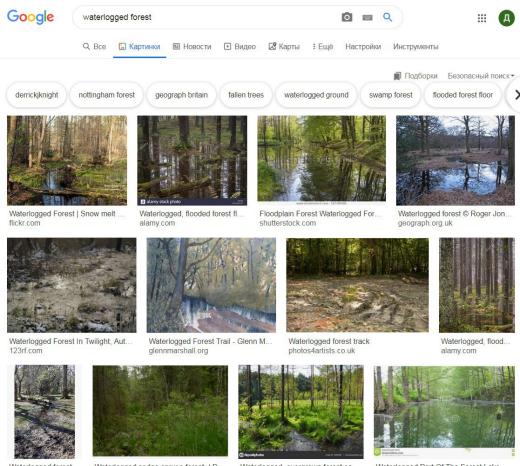The image size is (520, 466).
Task: Switch to the Видео tab
Action: (240, 47)
